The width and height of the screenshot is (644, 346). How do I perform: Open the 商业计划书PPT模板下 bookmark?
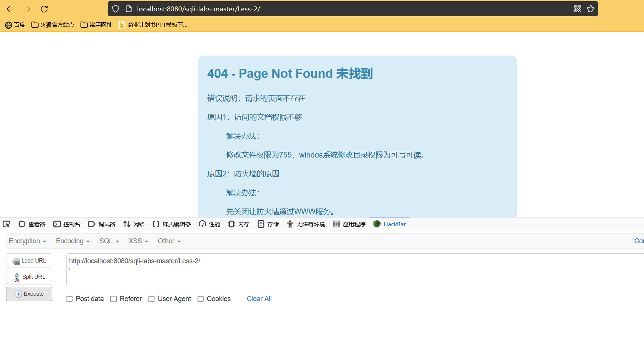click(x=153, y=25)
